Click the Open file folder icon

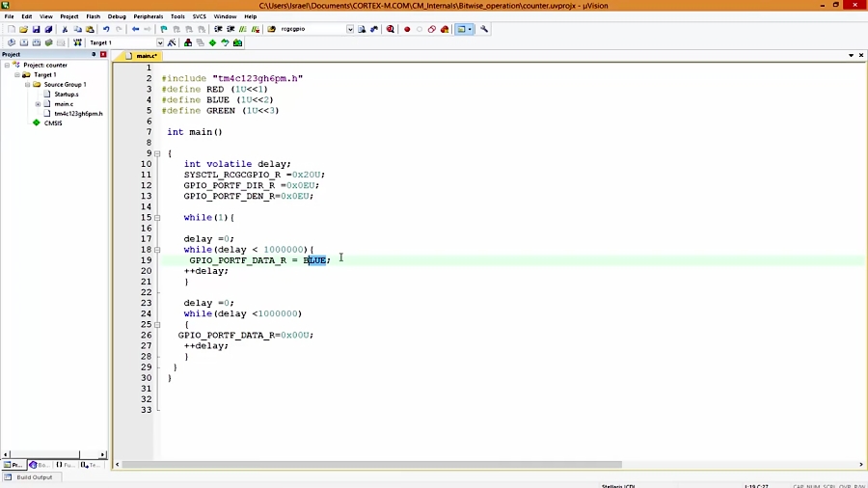coord(23,30)
